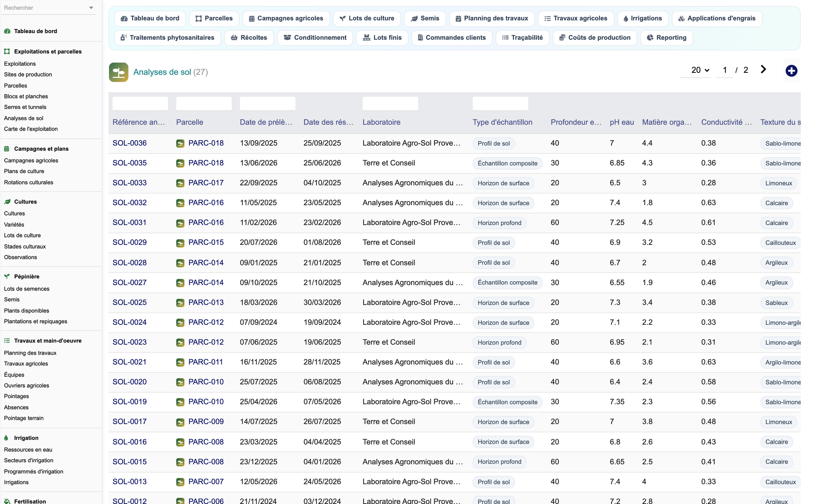Click the Cultures leaf icon in sidebar
Viewport: 815px width, 504px height.
coord(7,202)
